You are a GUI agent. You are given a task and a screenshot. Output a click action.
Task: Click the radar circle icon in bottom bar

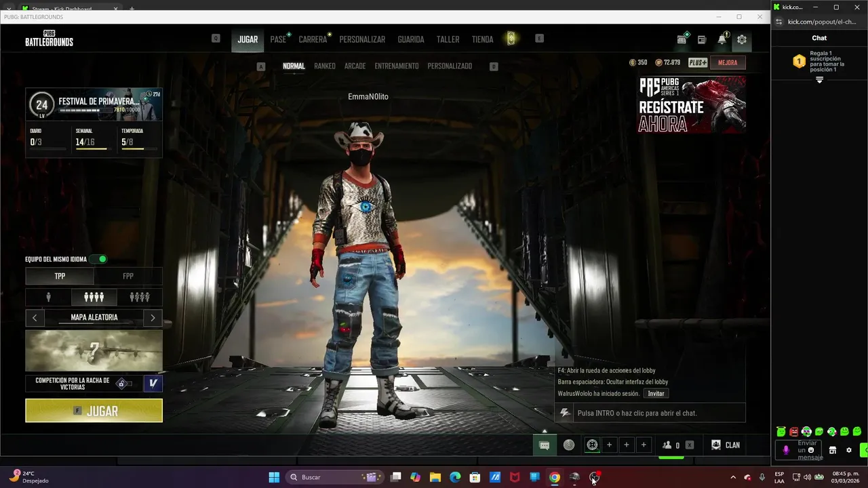[x=569, y=445]
